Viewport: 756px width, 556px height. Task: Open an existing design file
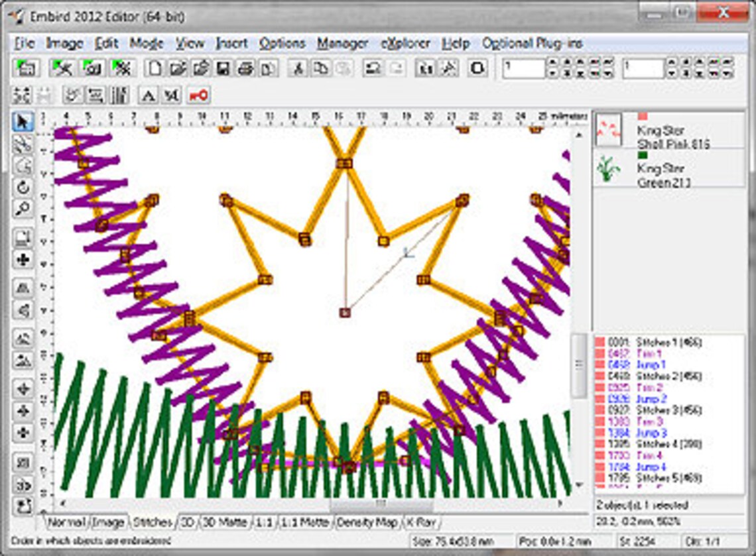(179, 68)
